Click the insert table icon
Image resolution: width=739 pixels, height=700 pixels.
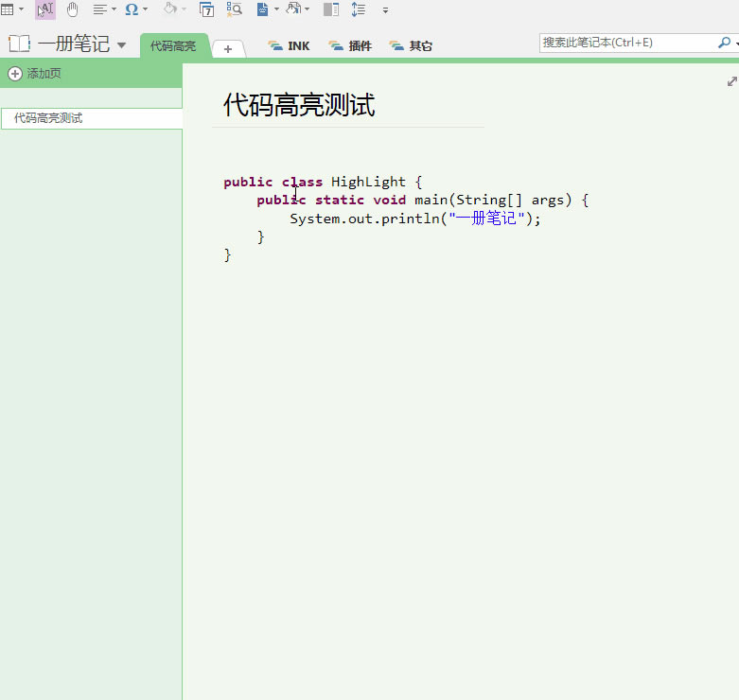pyautogui.click(x=8, y=9)
